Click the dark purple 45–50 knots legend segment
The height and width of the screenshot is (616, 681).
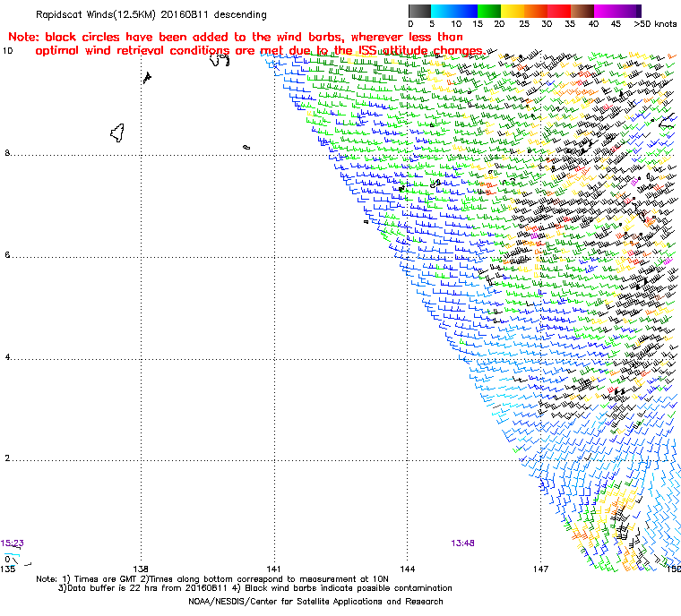(629, 11)
